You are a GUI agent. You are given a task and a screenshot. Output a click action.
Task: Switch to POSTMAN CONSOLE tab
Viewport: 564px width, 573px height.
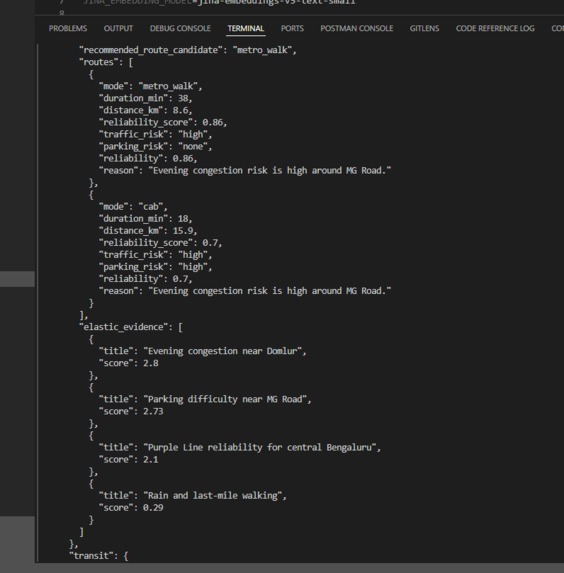tap(357, 29)
